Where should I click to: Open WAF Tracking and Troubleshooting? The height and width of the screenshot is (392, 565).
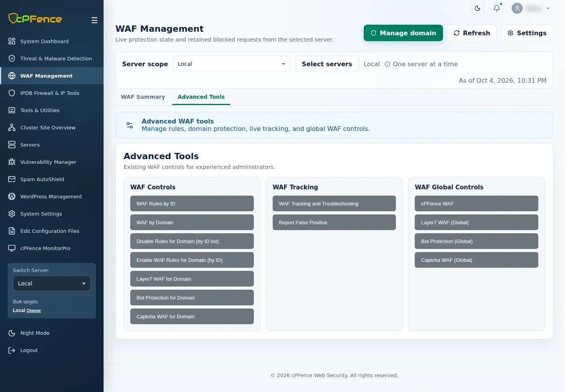[x=334, y=203]
